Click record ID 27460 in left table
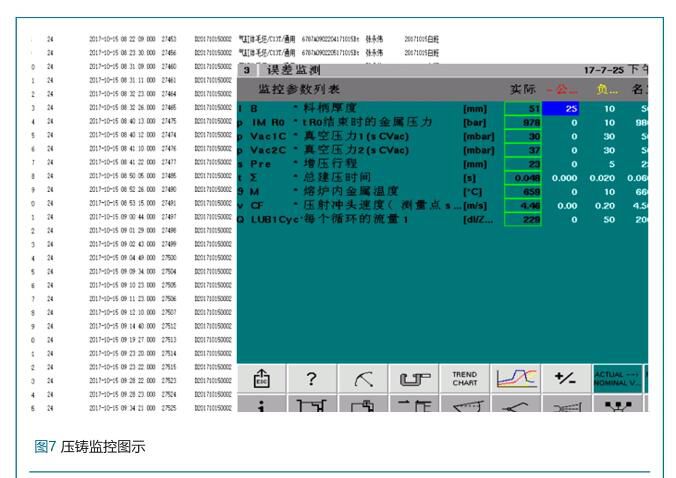676x478 pixels. point(169,67)
